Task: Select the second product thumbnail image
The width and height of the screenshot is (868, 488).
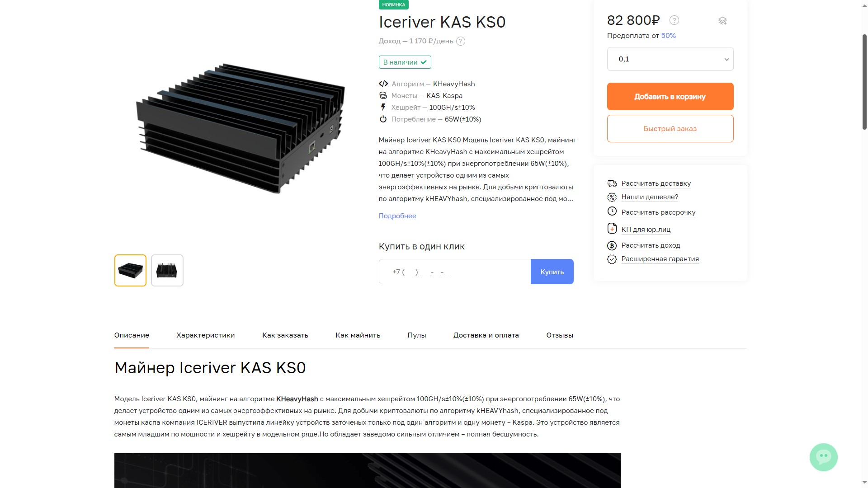Action: tap(167, 271)
